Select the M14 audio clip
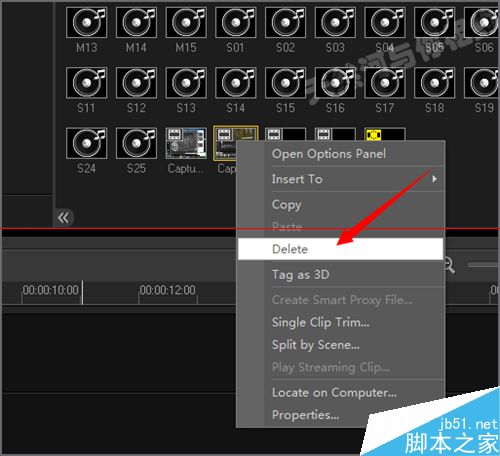 136,22
